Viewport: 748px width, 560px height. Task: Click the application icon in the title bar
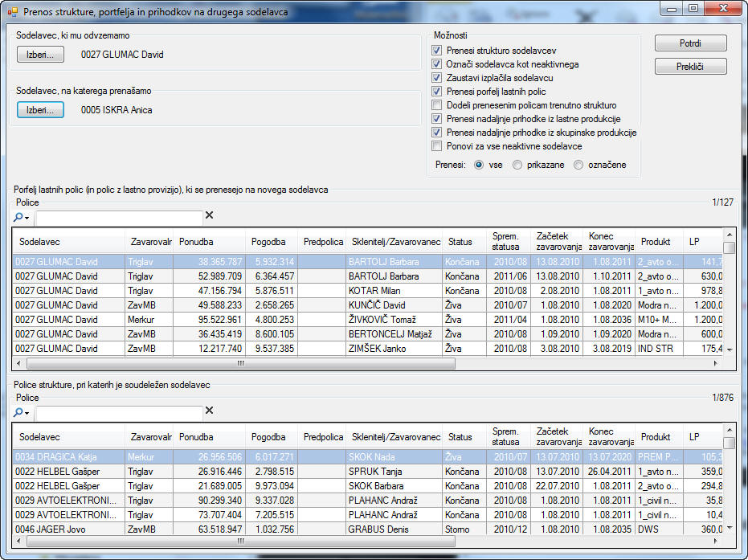[x=12, y=13]
